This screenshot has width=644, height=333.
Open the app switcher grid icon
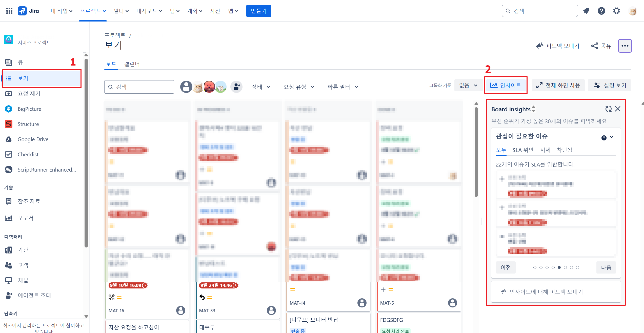[x=9, y=11]
